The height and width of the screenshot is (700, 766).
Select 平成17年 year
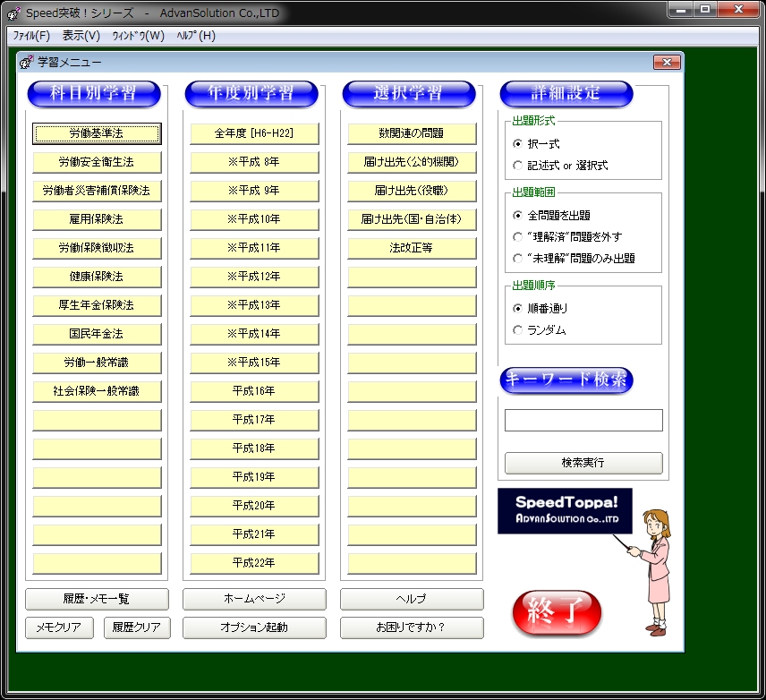(x=254, y=420)
